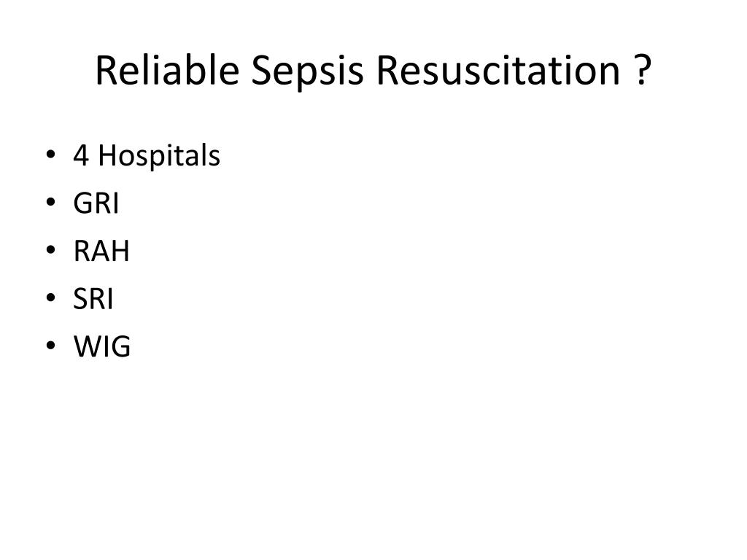The image size is (747, 560).
Task: Click the question mark ending the title
Action: (x=643, y=70)
